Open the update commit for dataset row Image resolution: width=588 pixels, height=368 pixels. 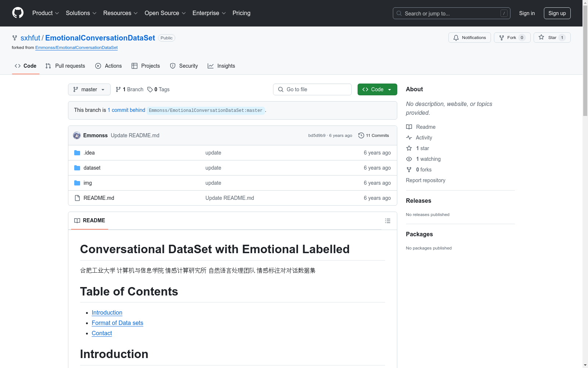click(x=213, y=168)
